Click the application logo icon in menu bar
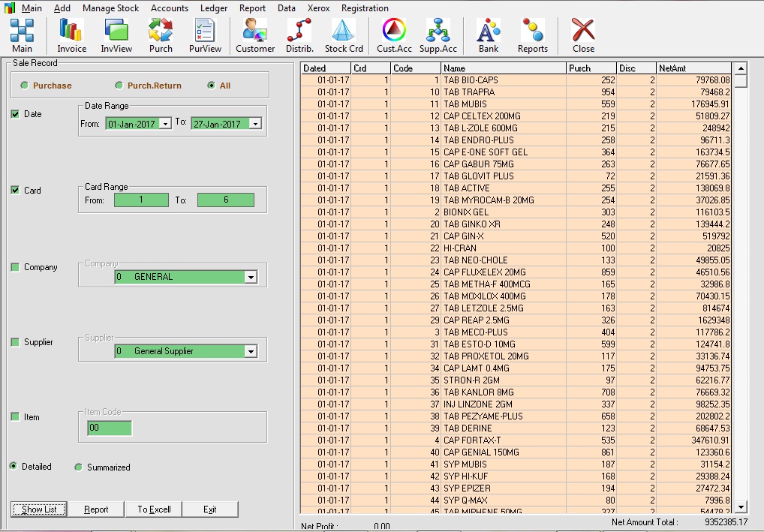The image size is (764, 532). pos(9,8)
